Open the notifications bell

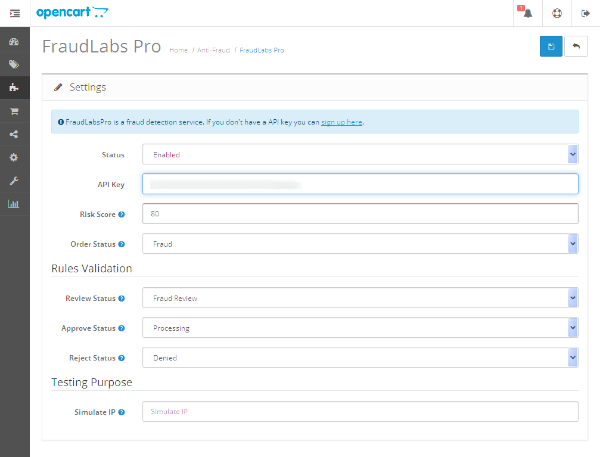(x=527, y=13)
